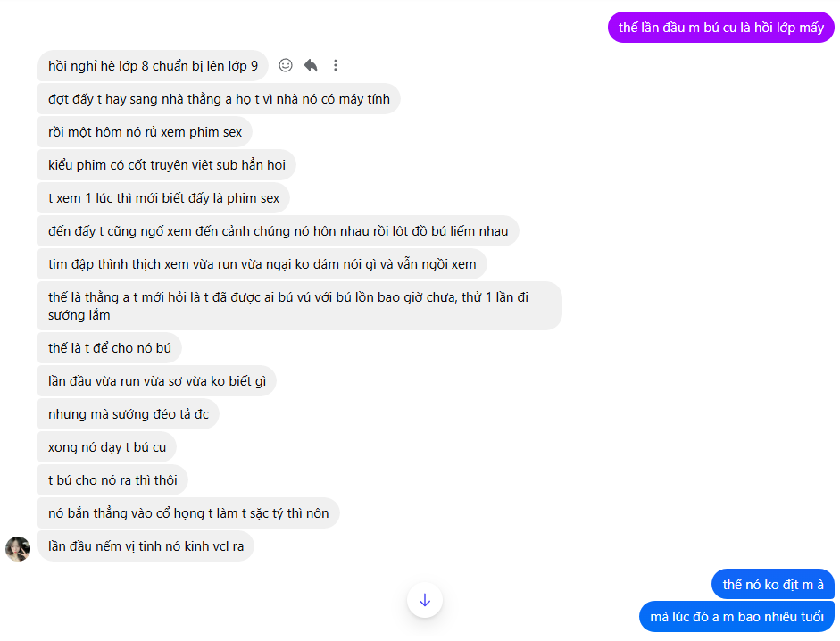
Task: Select the blue bubble 'thế nó ko địt m à'
Action: [x=771, y=584]
